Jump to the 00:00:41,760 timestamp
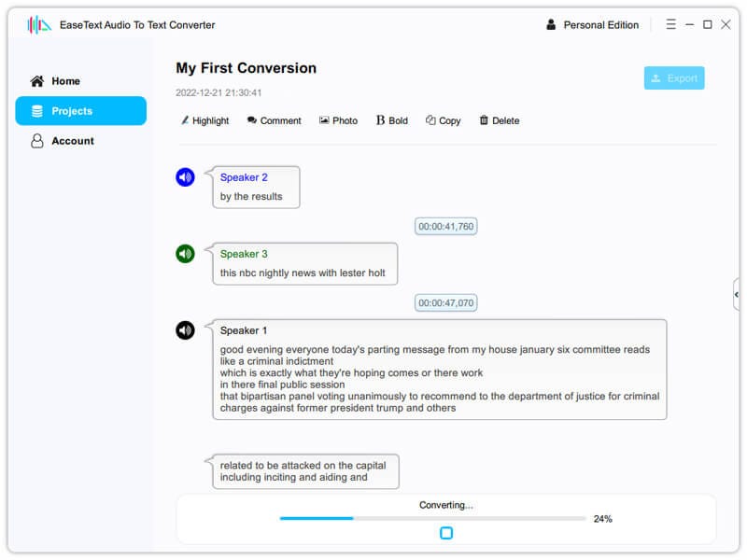 pos(446,226)
